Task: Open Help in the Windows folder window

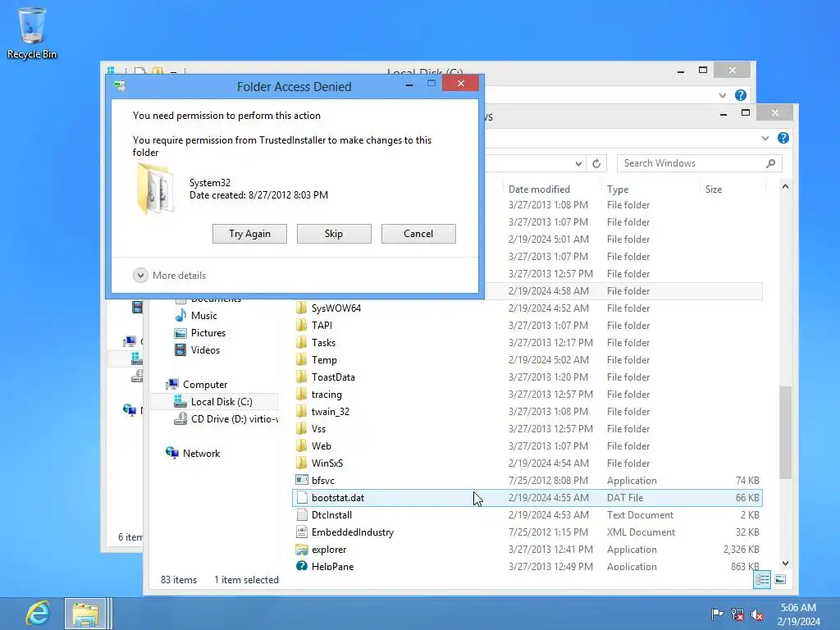Action: coord(783,138)
